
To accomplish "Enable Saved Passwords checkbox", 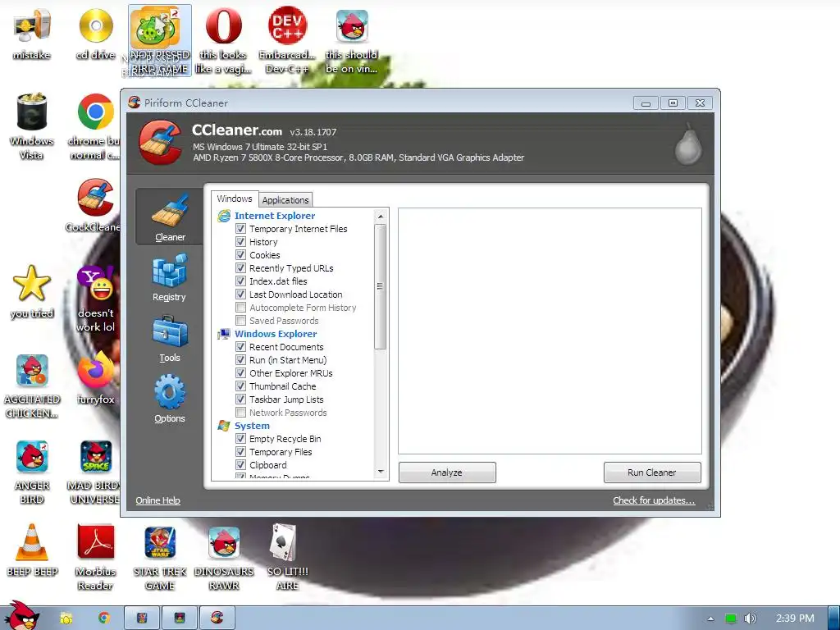I will (240, 321).
